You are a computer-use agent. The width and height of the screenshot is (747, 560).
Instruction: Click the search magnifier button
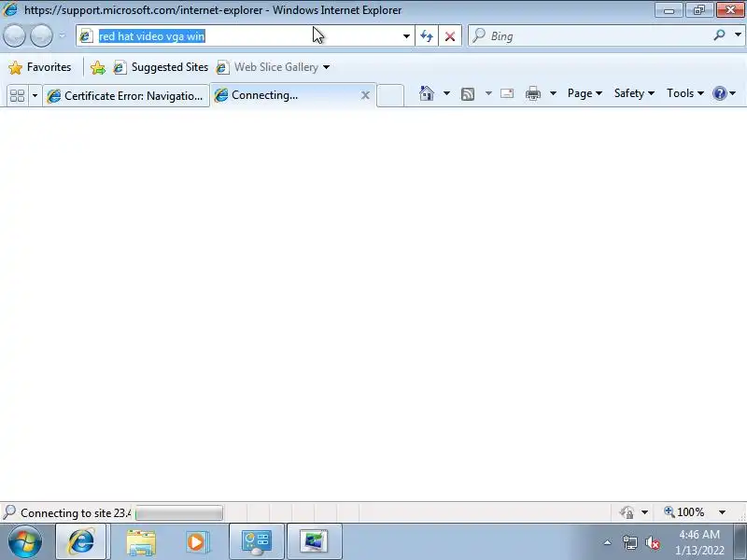719,35
